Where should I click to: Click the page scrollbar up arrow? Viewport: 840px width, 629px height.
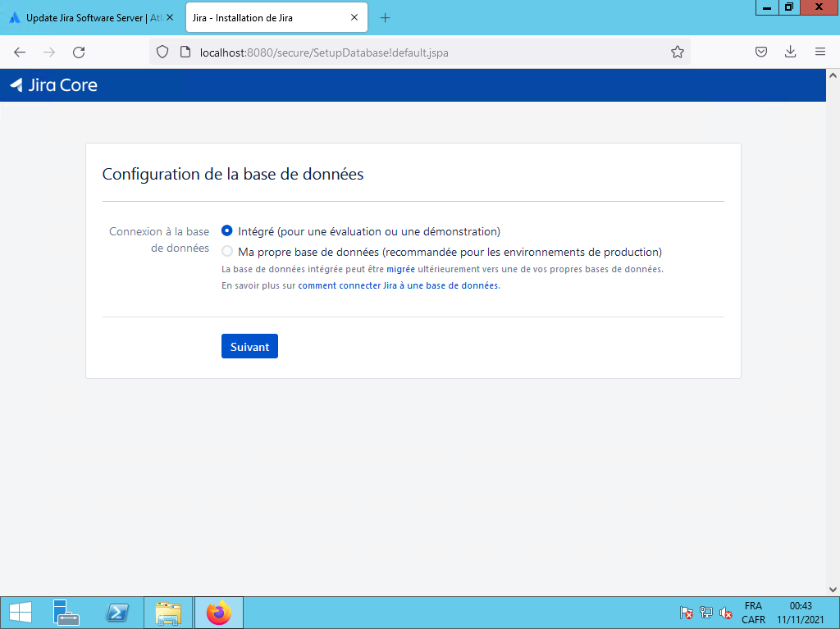point(833,75)
